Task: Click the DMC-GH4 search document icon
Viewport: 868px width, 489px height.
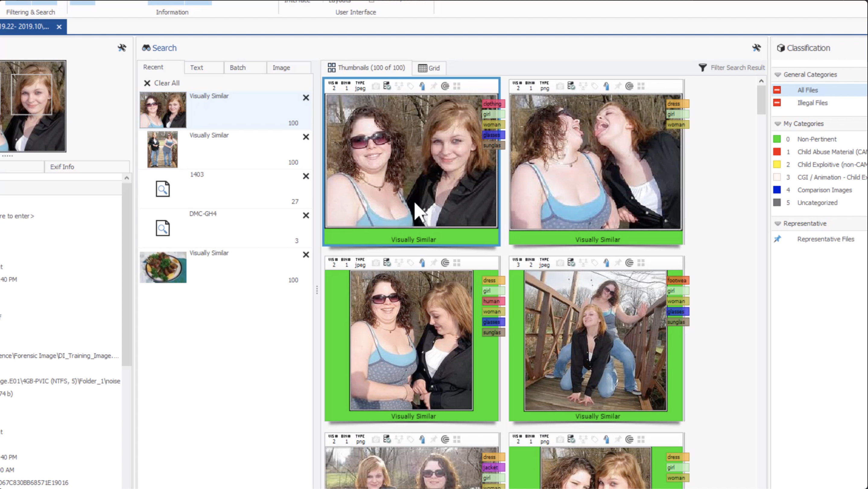Action: click(x=163, y=228)
